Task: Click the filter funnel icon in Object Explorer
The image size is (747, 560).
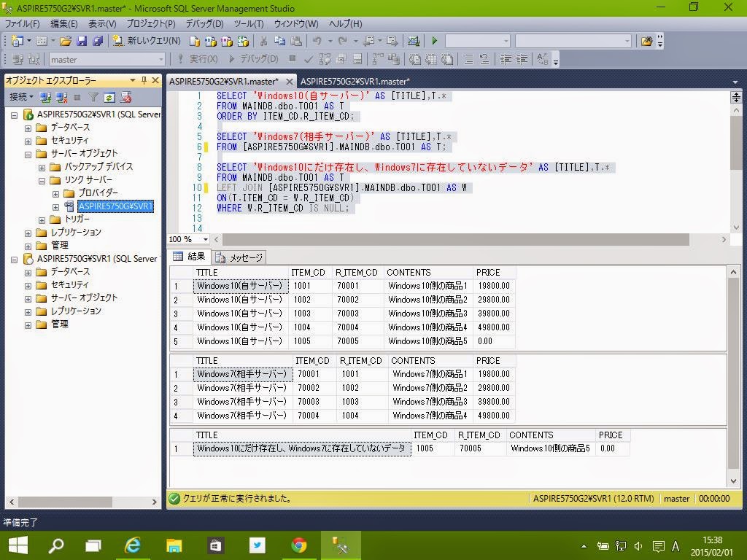Action: [93, 97]
